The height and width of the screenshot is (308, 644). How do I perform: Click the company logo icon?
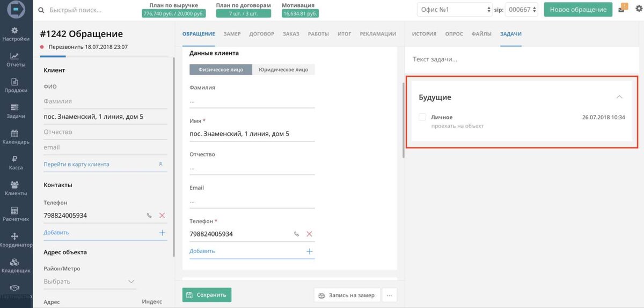[16, 9]
